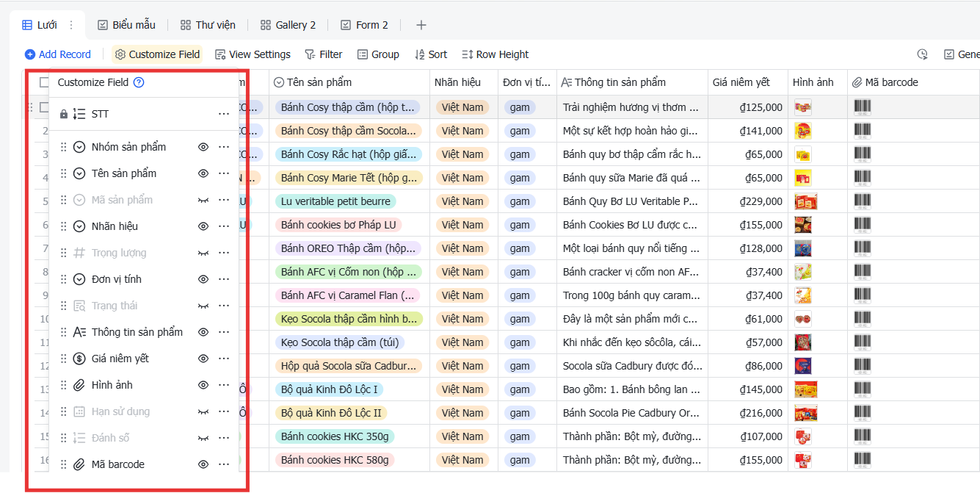Click the Add Record button
This screenshot has height=493, width=980.
click(57, 54)
